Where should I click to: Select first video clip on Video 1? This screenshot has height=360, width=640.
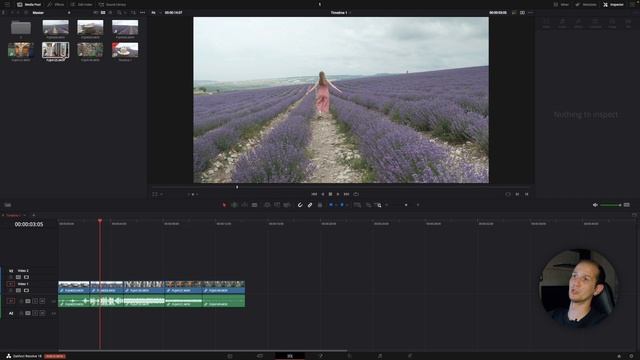click(x=74, y=287)
